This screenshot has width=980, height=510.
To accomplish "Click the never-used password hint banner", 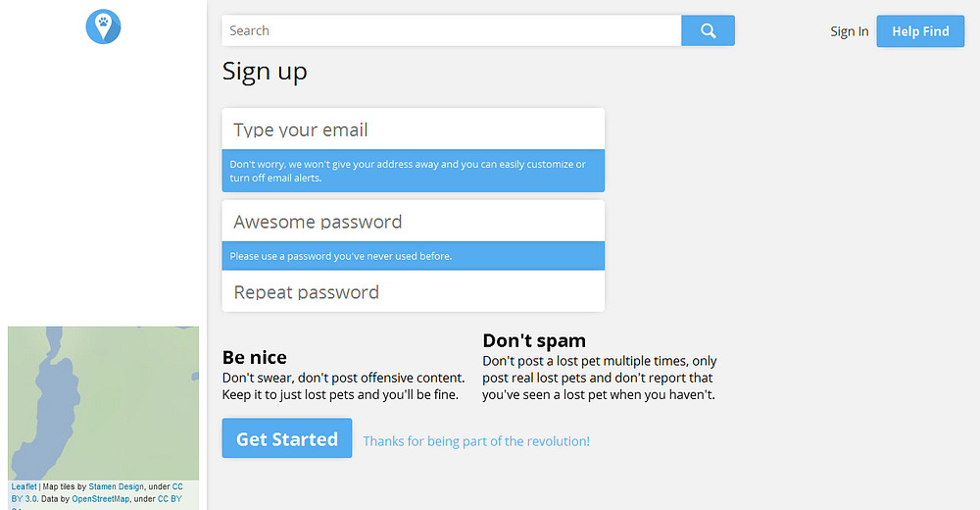I will tap(414, 256).
